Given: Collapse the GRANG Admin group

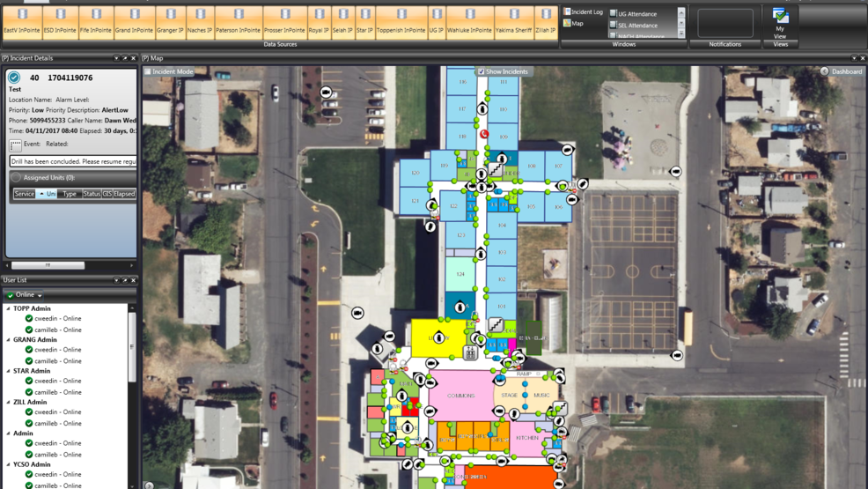Looking at the screenshot, I should tap(8, 339).
